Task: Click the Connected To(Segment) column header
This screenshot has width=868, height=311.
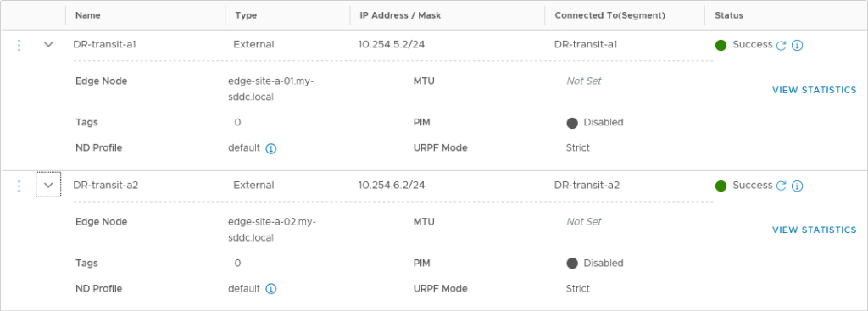Action: [609, 15]
